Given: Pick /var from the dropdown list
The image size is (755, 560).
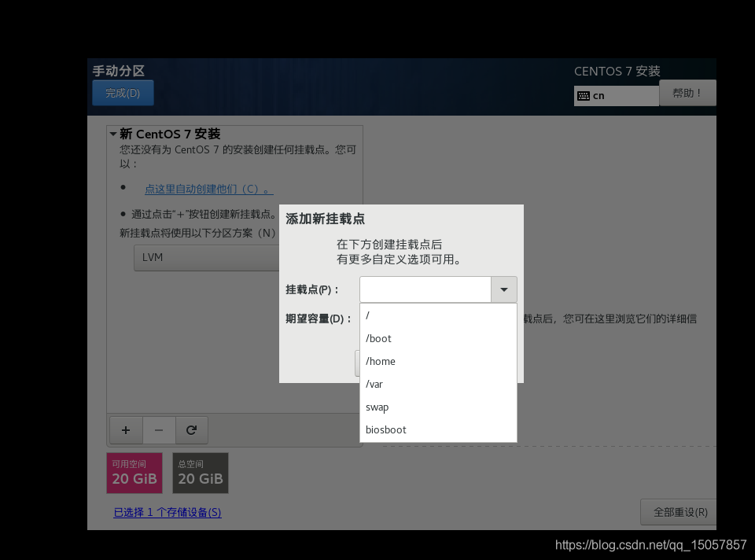Looking at the screenshot, I should point(438,385).
